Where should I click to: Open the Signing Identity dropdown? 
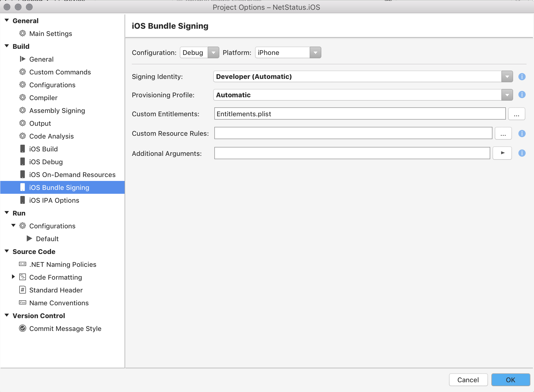tap(507, 76)
